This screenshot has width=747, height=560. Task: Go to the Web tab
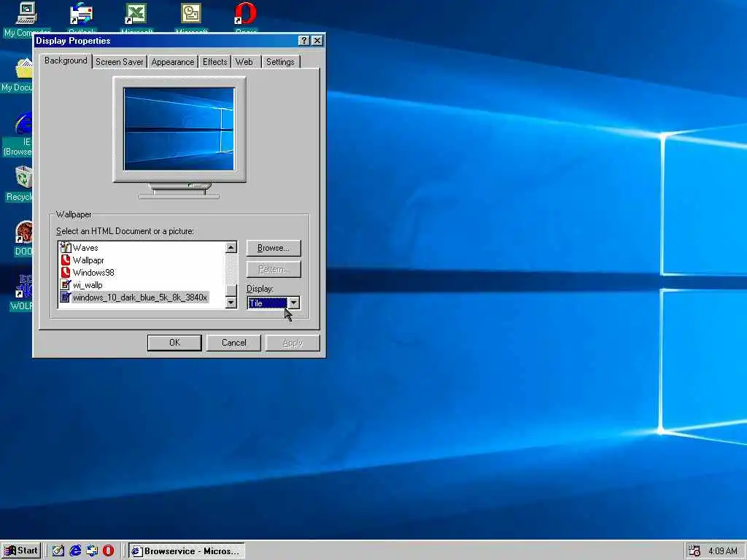point(244,62)
